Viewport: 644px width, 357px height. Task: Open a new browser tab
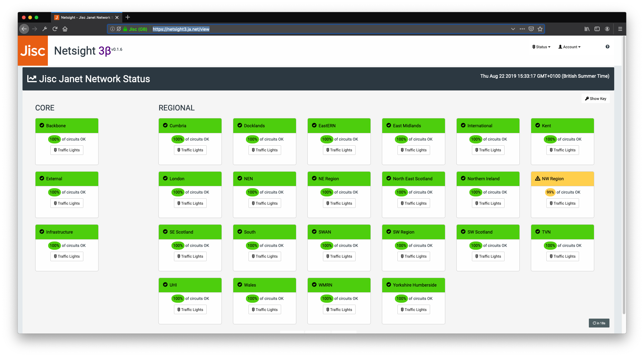[128, 17]
